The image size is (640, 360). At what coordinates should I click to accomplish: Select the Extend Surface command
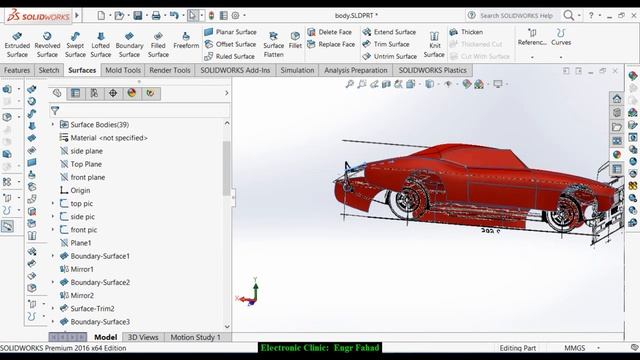point(389,32)
